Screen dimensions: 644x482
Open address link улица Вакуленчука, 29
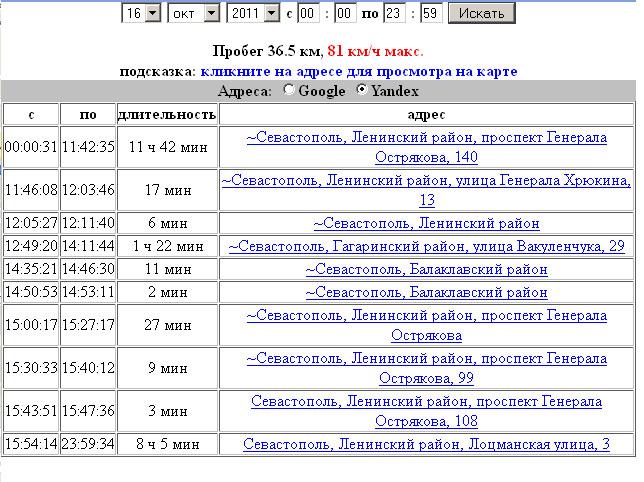point(426,246)
